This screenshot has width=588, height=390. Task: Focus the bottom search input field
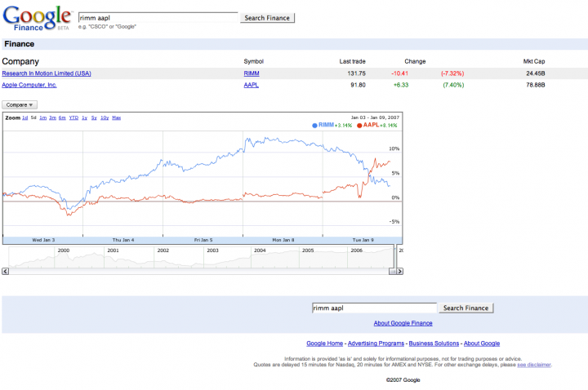[x=374, y=308]
